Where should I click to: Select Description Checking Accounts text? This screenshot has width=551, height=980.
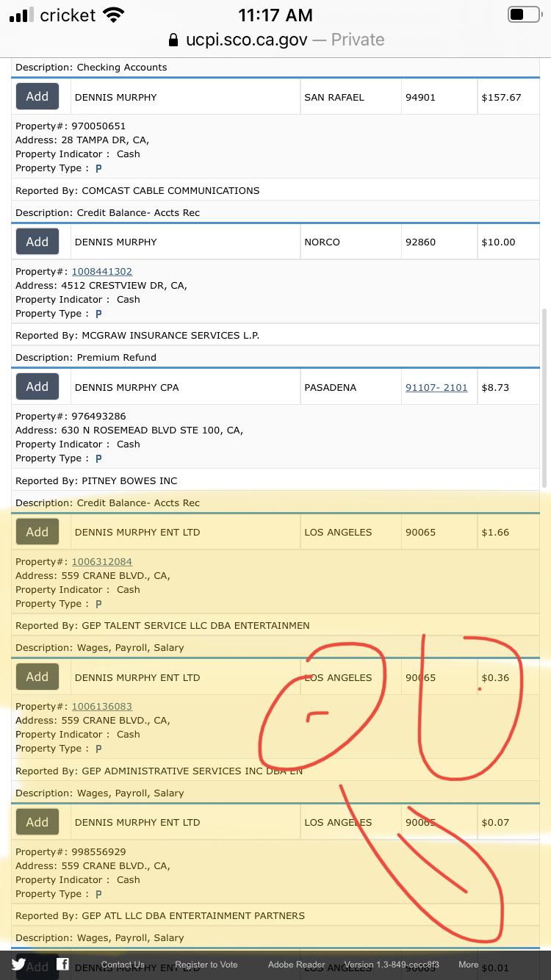click(91, 67)
